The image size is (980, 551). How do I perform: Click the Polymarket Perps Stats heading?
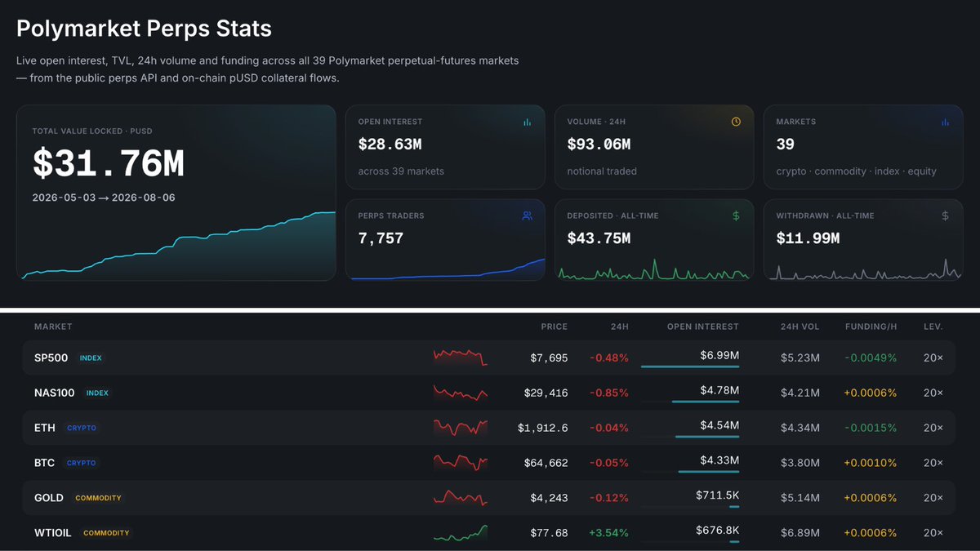coord(144,29)
